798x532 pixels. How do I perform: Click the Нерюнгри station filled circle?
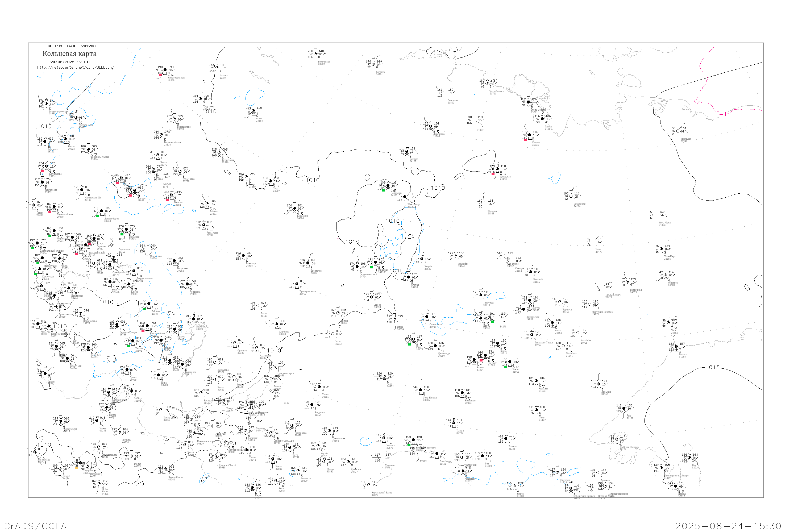[x=462, y=393]
